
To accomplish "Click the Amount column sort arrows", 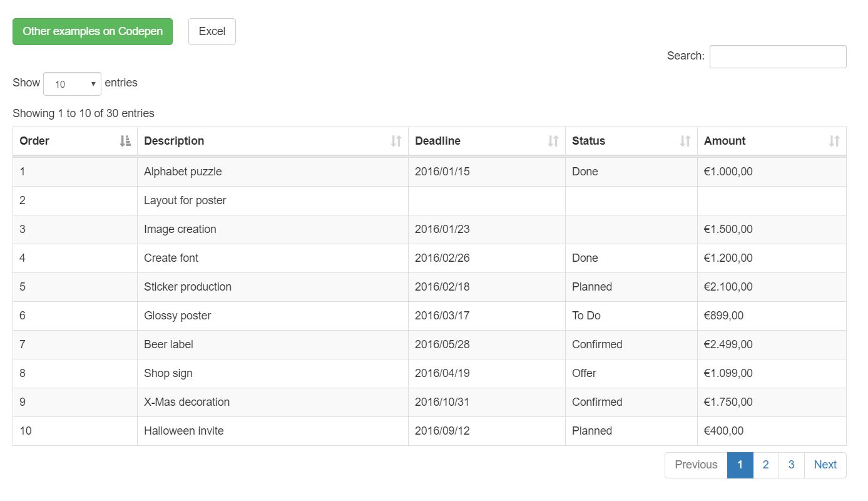I will (834, 141).
